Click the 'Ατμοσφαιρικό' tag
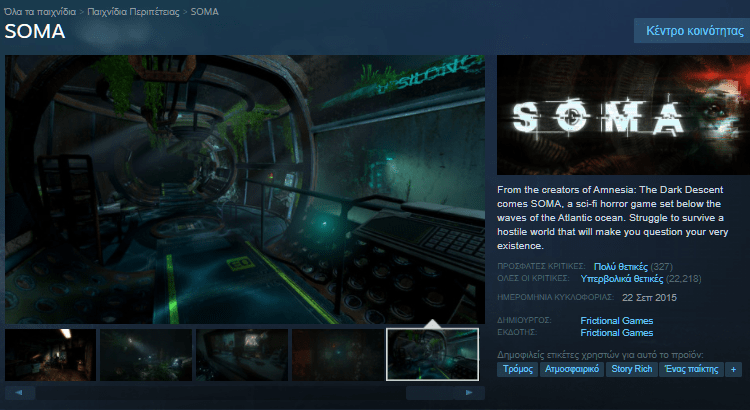The image size is (750, 410). (x=572, y=369)
